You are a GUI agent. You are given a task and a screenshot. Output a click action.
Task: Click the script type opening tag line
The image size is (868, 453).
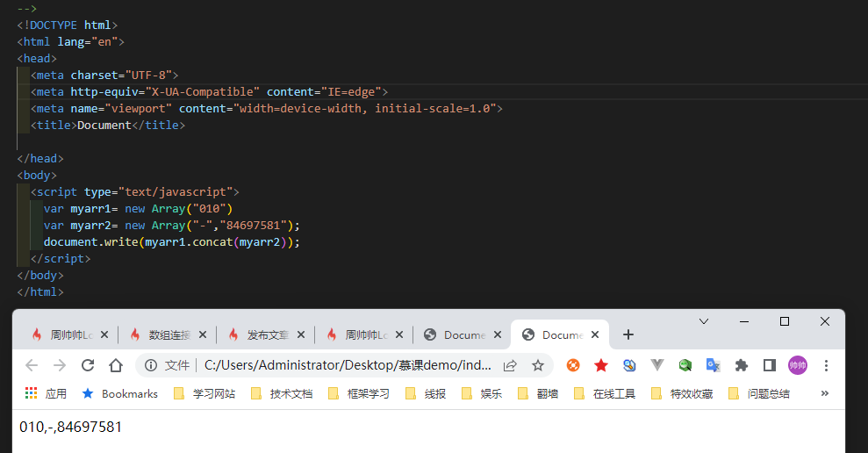(135, 192)
